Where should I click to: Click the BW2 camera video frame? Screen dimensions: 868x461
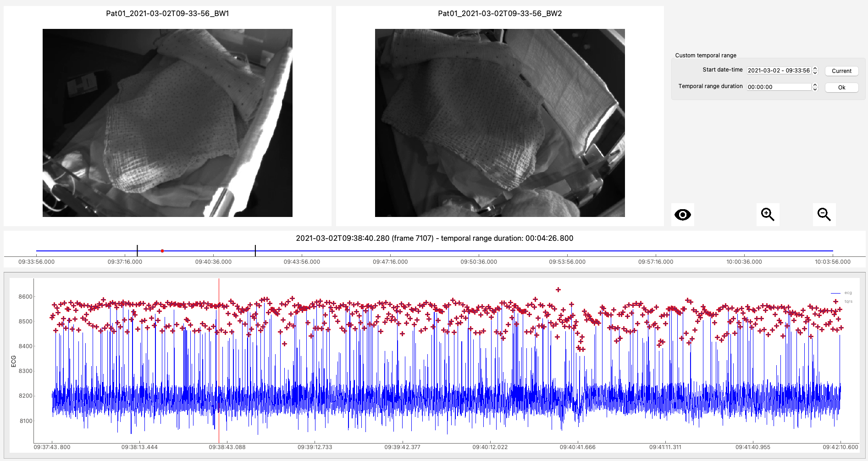pyautogui.click(x=500, y=123)
